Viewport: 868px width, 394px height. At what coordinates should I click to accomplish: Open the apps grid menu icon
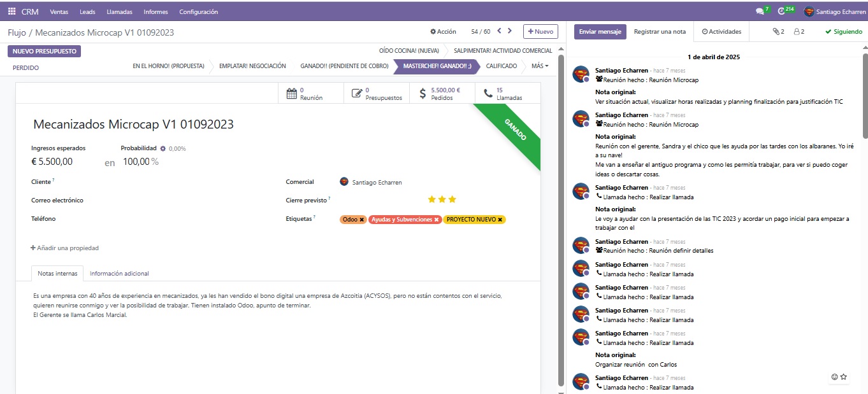pyautogui.click(x=11, y=11)
